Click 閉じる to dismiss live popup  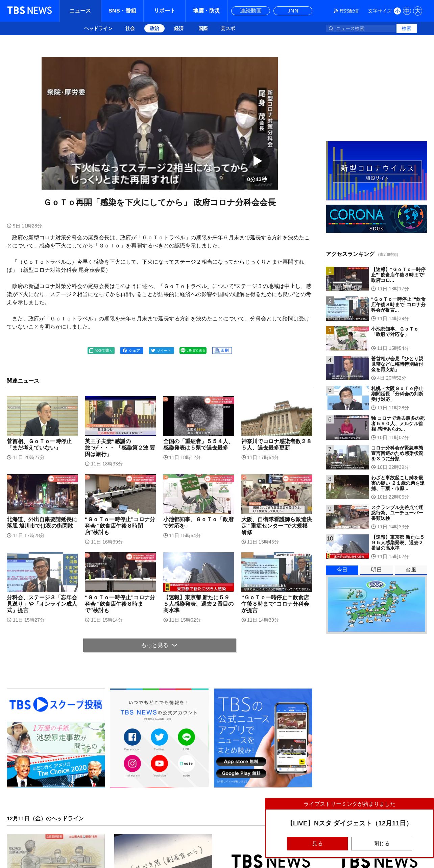pyautogui.click(x=382, y=843)
